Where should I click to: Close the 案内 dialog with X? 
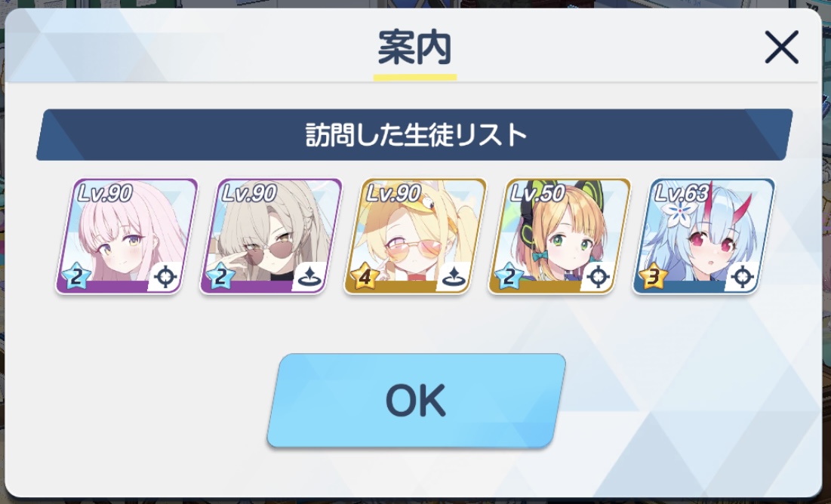point(782,48)
